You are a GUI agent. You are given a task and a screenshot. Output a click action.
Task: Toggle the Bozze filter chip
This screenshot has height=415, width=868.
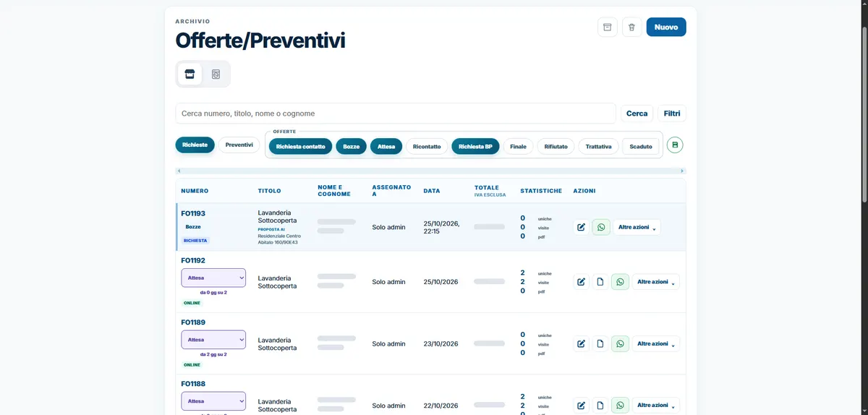[x=351, y=146]
